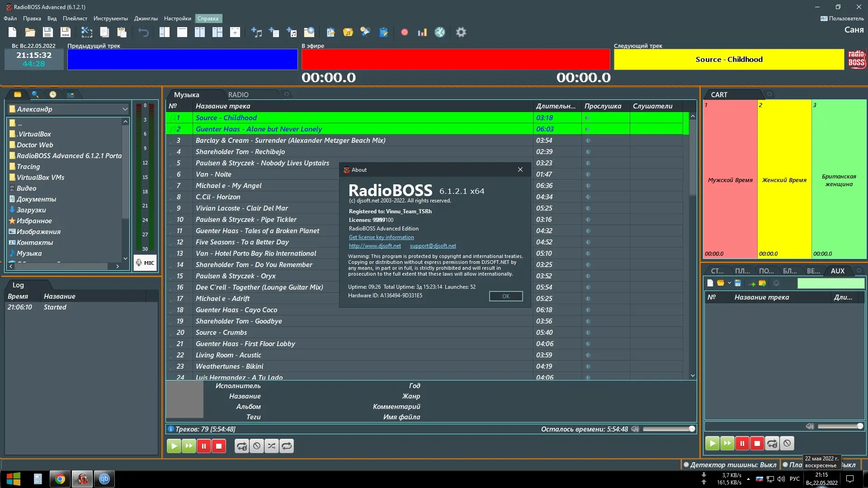Image resolution: width=868 pixels, height=488 pixels.
Task: Click the statistics bar chart icon
Action: tap(422, 32)
